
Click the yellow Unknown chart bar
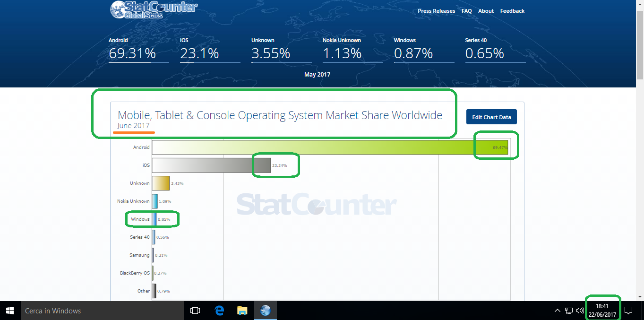161,183
